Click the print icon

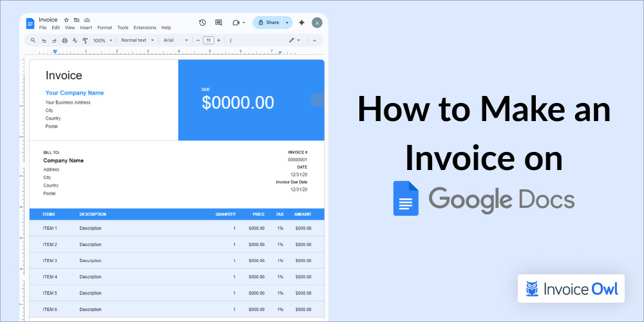point(64,40)
